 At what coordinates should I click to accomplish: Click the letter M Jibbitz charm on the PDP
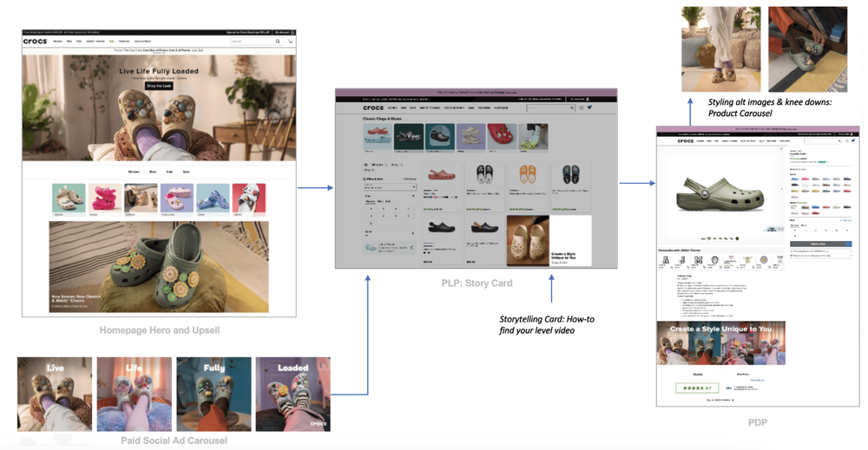tap(698, 260)
